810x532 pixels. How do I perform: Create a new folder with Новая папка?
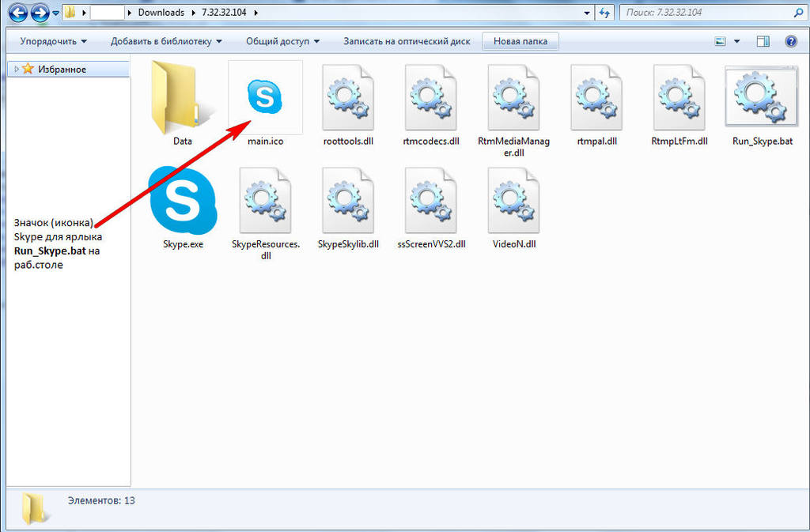[x=520, y=41]
